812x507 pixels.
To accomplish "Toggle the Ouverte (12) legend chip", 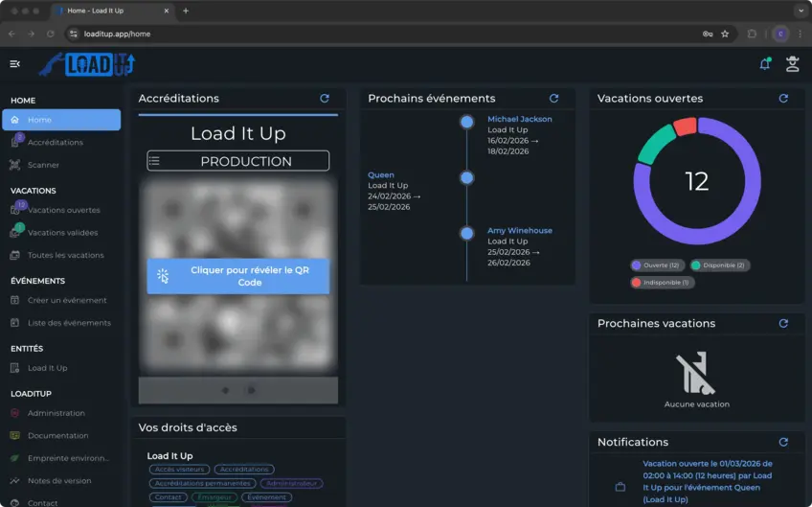I will 656,265.
